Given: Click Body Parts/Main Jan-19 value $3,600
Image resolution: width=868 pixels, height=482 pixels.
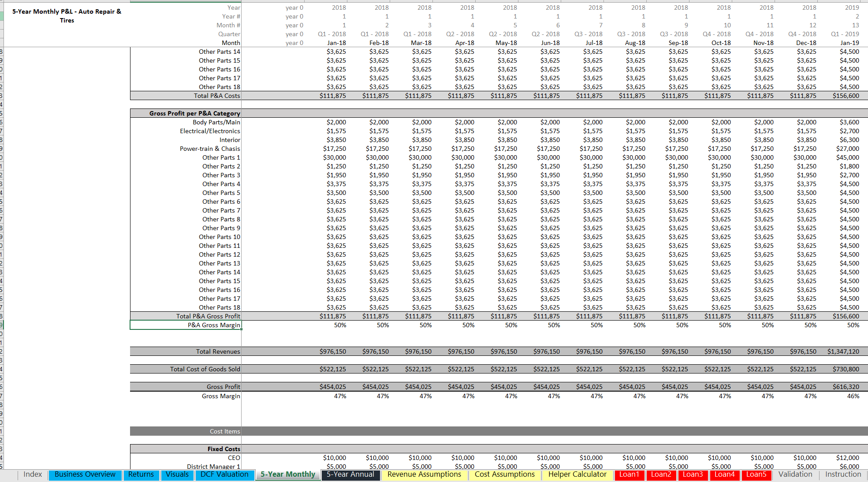Looking at the screenshot, I should (x=849, y=122).
